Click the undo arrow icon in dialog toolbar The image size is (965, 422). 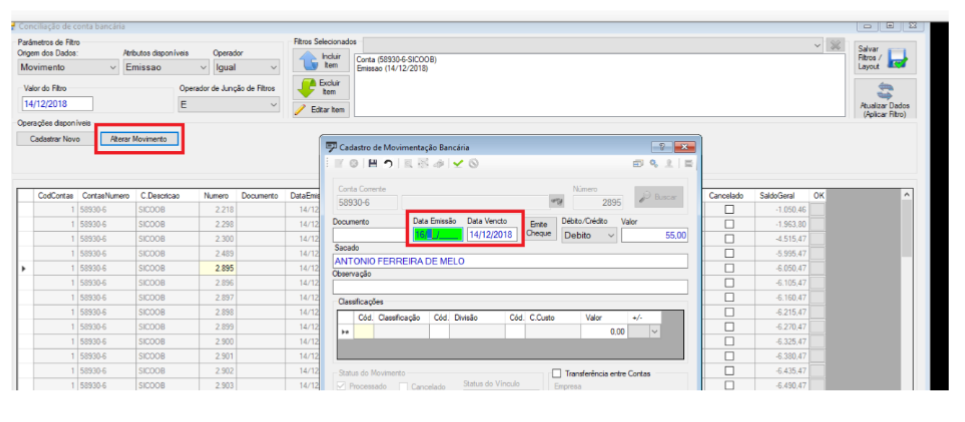pos(388,164)
